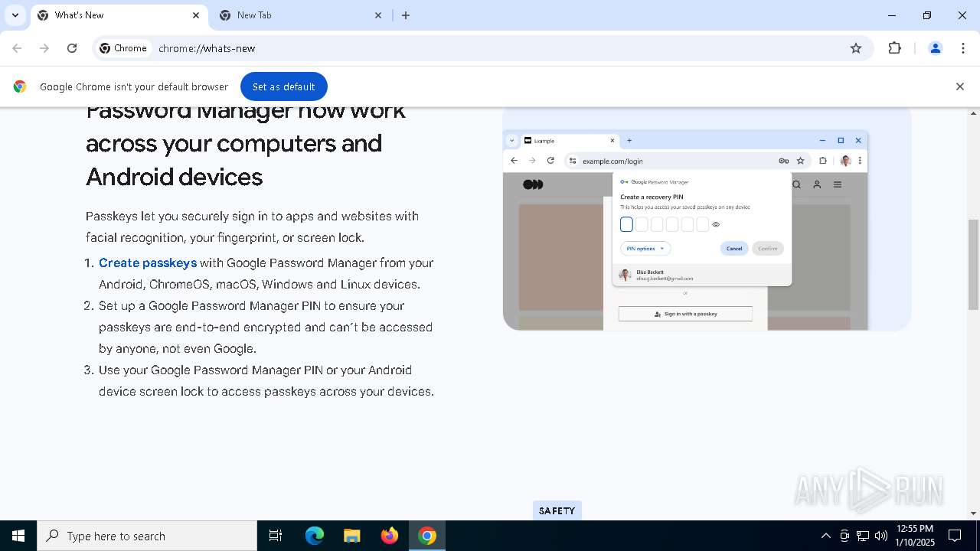Close the What's New tab
The height and width of the screenshot is (551, 980).
pos(196,15)
